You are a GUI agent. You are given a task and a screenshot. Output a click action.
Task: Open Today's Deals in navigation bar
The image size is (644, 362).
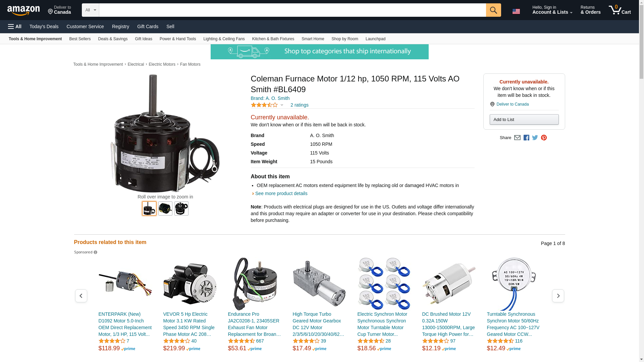coord(44,26)
